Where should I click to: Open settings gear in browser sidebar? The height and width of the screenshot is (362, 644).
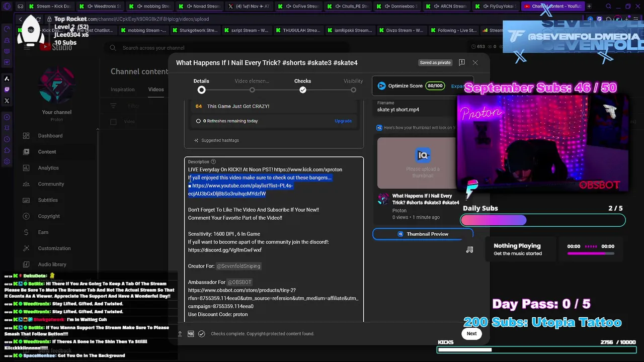tap(7, 161)
